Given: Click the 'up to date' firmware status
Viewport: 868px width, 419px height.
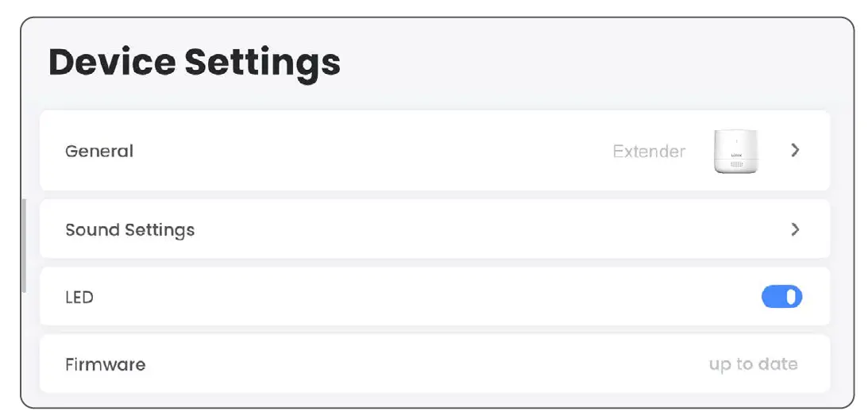Looking at the screenshot, I should tap(753, 364).
